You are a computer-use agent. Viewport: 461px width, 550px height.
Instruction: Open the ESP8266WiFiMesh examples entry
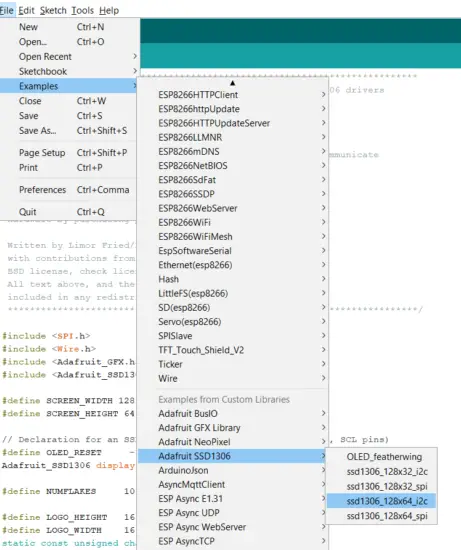pyautogui.click(x=233, y=236)
